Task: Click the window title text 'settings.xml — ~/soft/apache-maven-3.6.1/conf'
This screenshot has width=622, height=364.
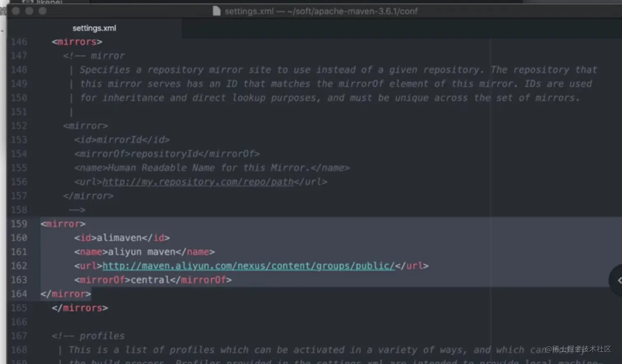Action: tap(321, 11)
